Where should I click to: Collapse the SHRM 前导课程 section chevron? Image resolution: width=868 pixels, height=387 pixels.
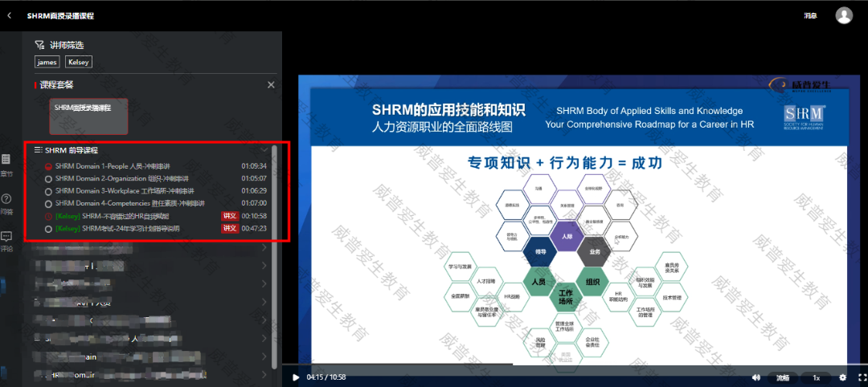click(264, 150)
